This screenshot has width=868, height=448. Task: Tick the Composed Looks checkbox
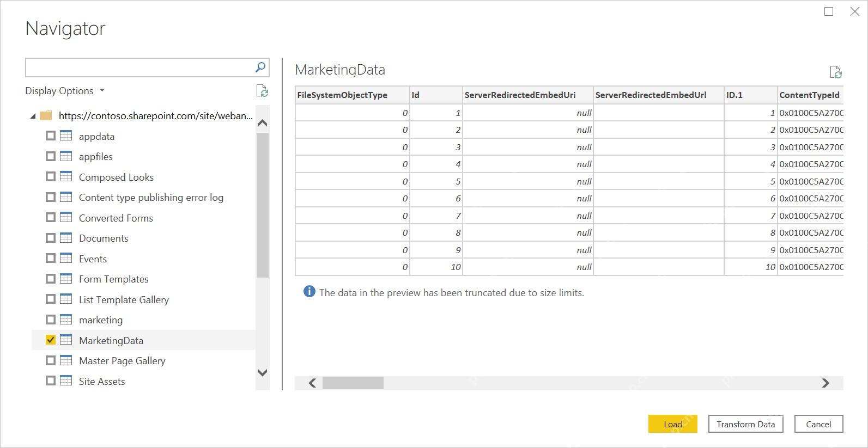pos(51,176)
